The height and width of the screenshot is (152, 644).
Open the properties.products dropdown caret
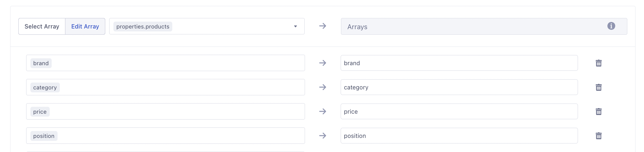[x=296, y=27]
